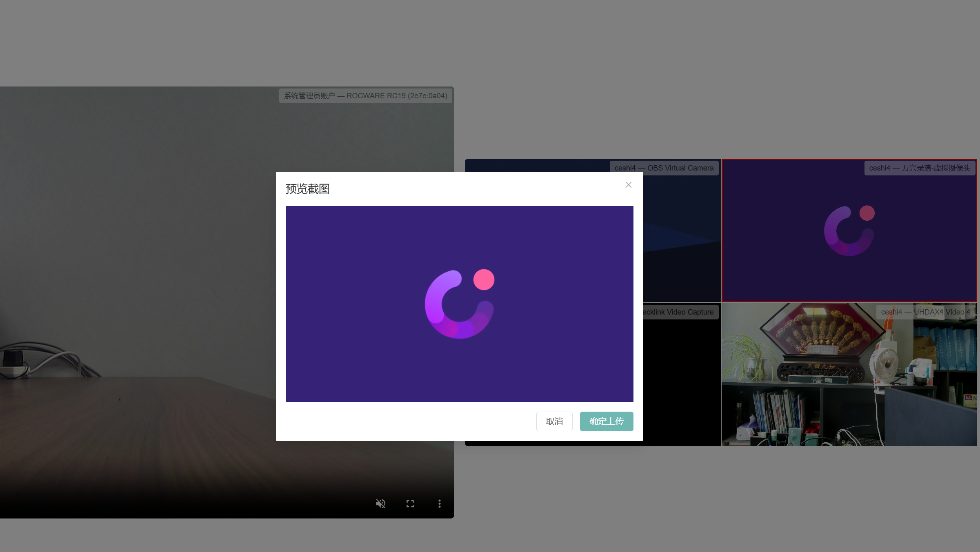Click the ceshi4 — UHDAX4 Video 4 label
Image resolution: width=980 pixels, height=552 pixels.
pyautogui.click(x=925, y=312)
